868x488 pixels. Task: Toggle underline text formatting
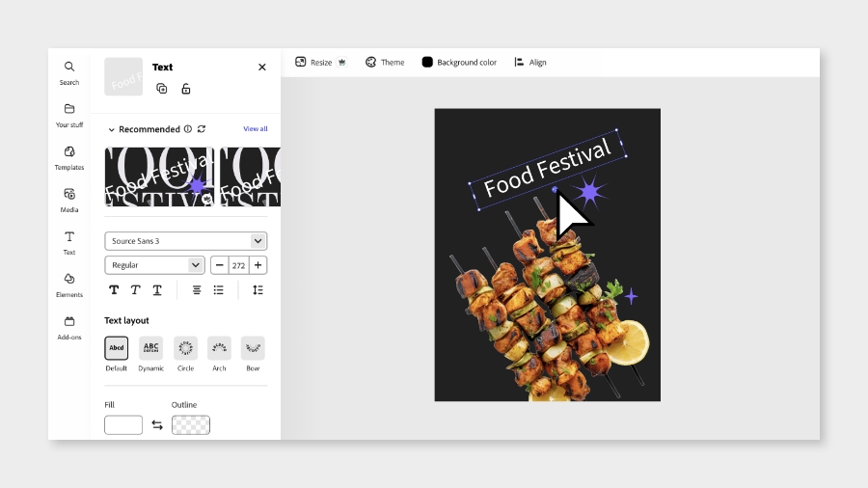click(x=157, y=290)
